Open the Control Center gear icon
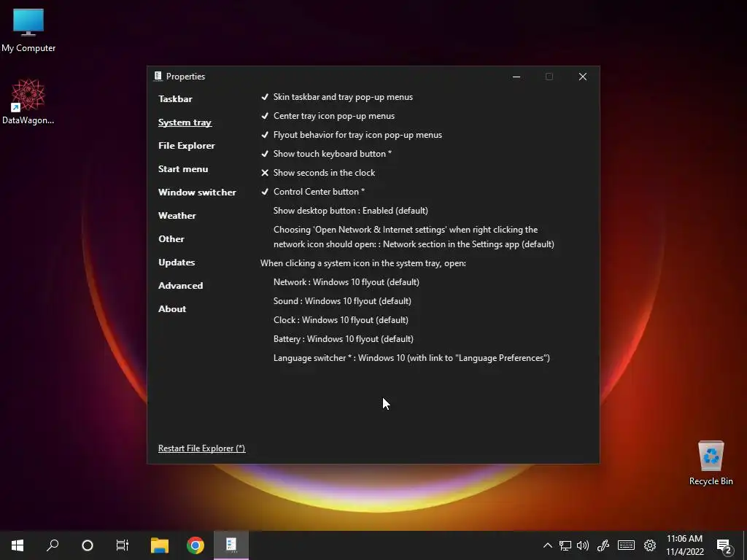The width and height of the screenshot is (747, 560). [650, 545]
